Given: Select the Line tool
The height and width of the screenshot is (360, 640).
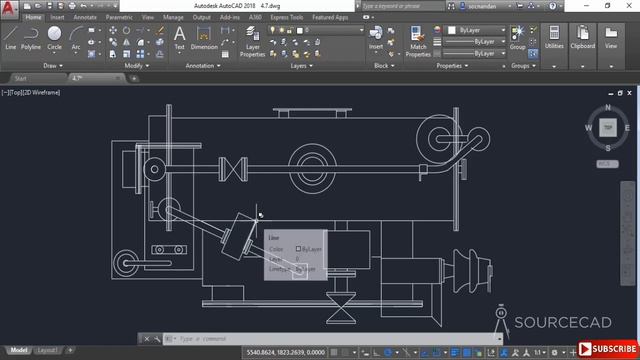Looking at the screenshot, I should tap(11, 38).
